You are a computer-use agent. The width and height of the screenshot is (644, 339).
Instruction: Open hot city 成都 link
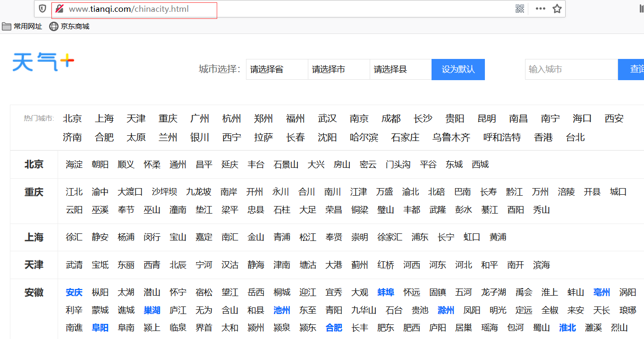(x=391, y=118)
